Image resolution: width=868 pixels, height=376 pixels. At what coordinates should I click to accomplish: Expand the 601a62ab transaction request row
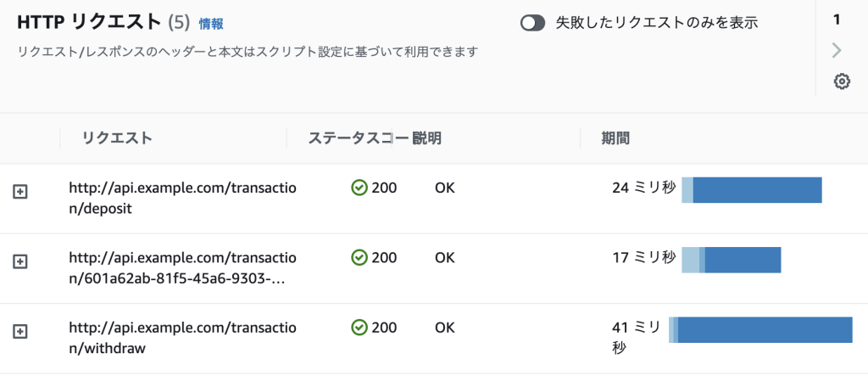tap(20, 262)
